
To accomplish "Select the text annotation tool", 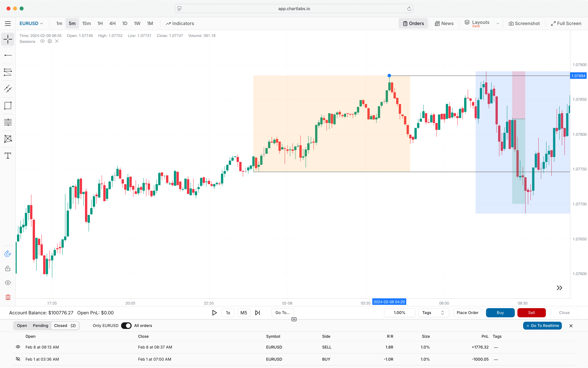I will [8, 156].
